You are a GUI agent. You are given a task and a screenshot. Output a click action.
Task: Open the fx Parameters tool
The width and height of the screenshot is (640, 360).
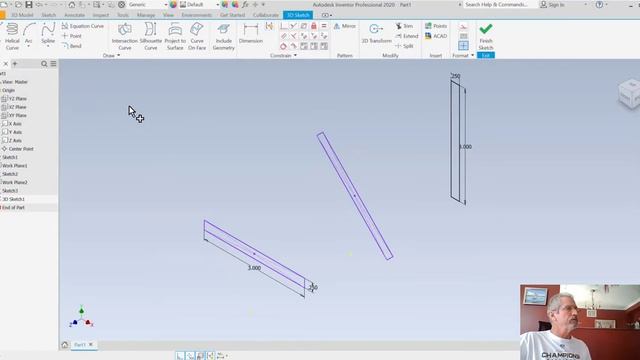coord(245,5)
